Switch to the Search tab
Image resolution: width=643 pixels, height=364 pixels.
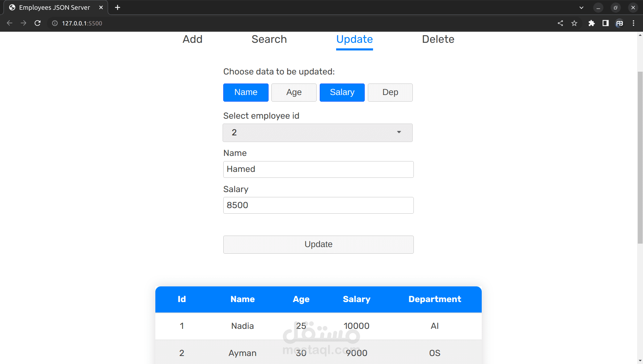click(x=269, y=39)
